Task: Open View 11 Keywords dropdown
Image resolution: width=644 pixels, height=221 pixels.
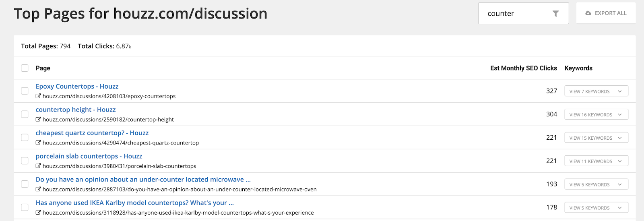Action: coord(596,161)
